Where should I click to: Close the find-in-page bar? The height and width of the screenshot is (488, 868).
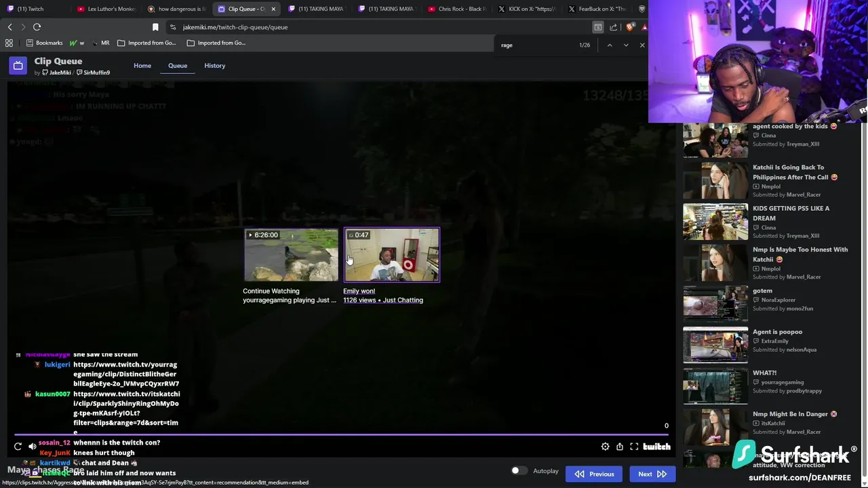(x=642, y=45)
